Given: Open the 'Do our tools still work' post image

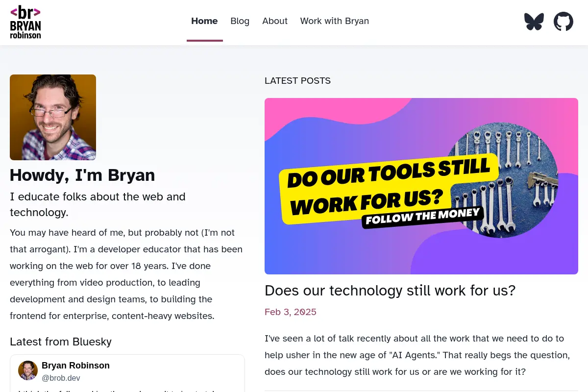Looking at the screenshot, I should (421, 186).
